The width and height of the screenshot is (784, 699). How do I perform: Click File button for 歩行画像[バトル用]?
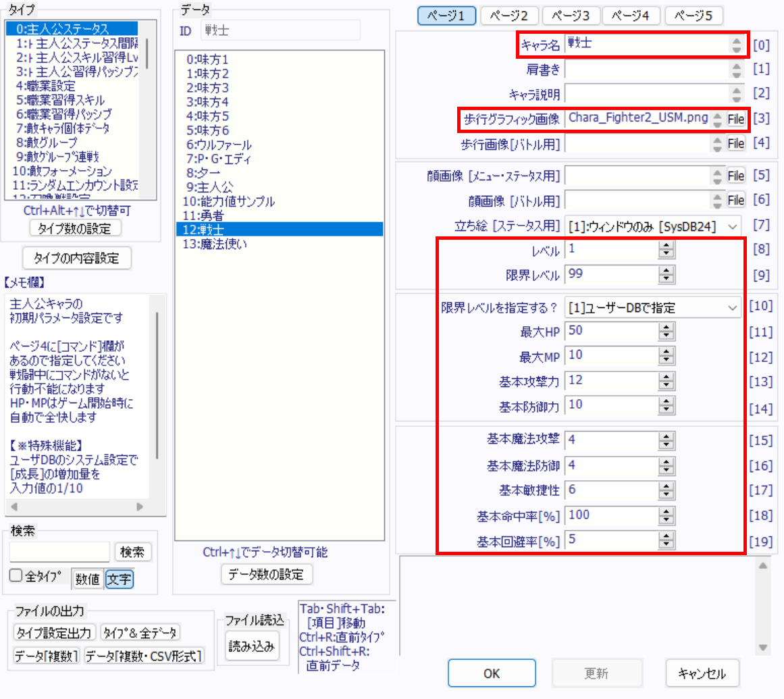pyautogui.click(x=735, y=144)
